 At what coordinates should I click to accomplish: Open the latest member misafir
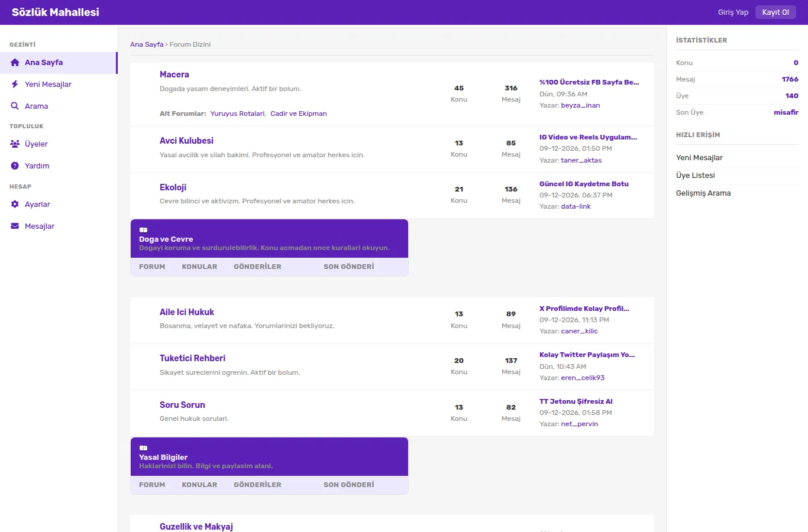[x=786, y=112]
